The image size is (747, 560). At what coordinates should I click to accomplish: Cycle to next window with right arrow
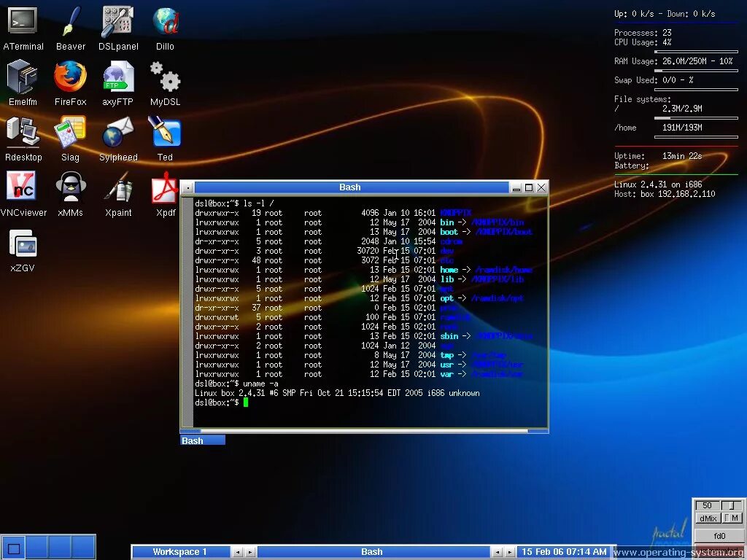point(509,553)
